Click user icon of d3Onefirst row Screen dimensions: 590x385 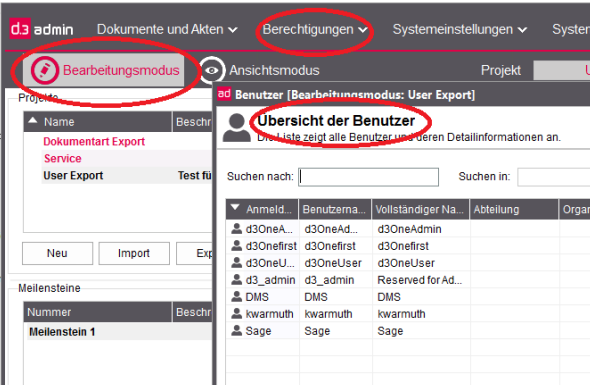(x=236, y=245)
